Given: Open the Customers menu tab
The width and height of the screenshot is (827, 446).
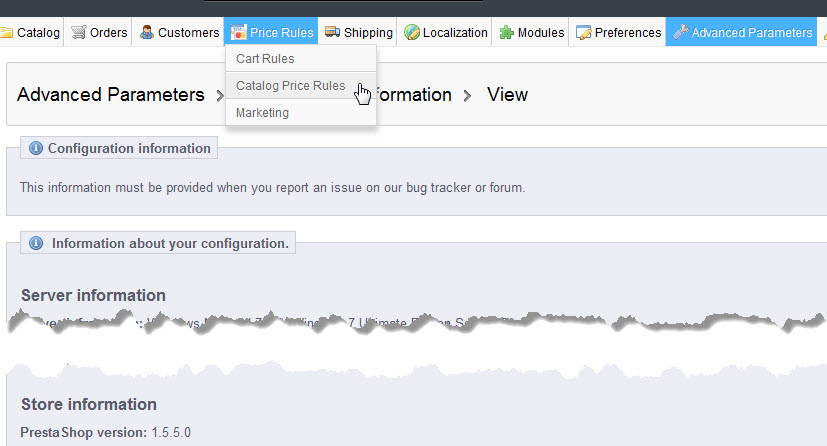Looking at the screenshot, I should point(179,32).
